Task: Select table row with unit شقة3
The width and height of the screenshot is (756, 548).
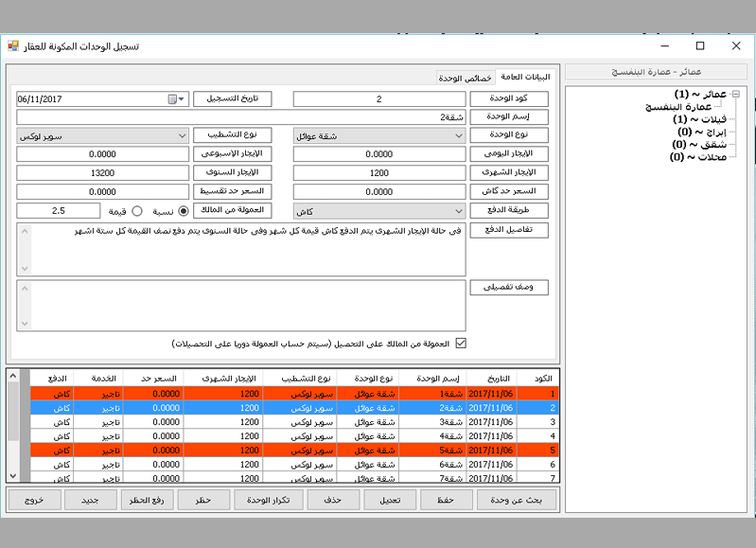Action: click(x=294, y=422)
